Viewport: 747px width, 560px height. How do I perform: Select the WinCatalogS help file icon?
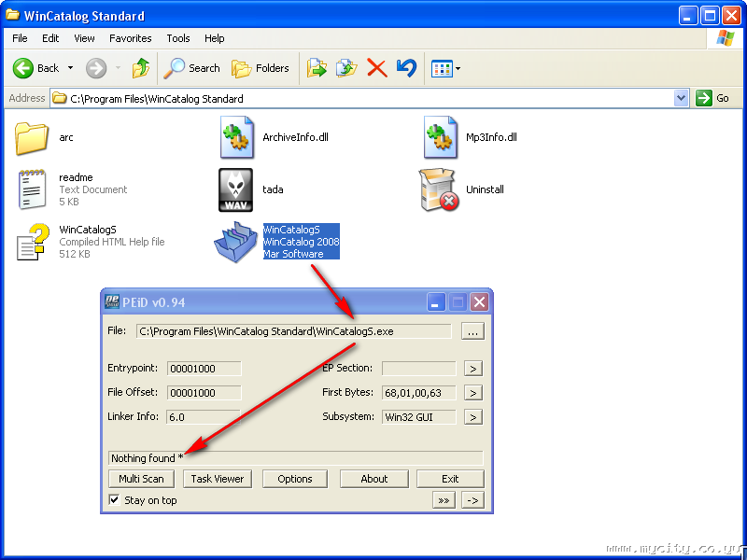click(33, 242)
